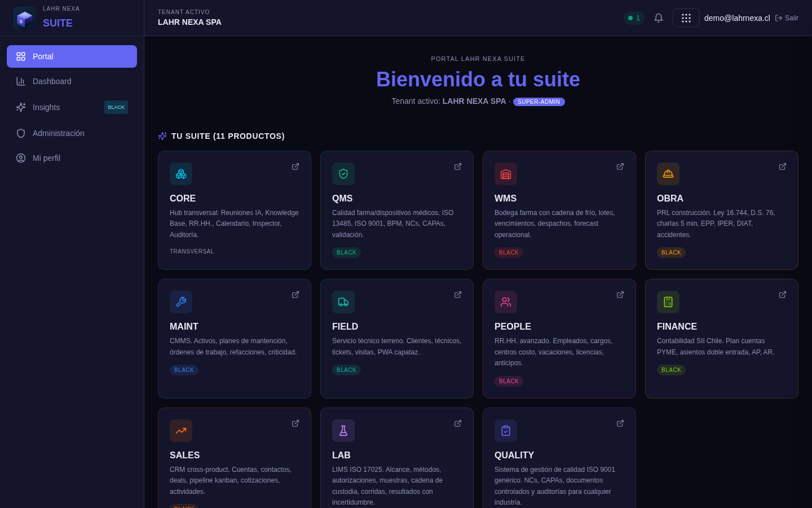This screenshot has height=508, width=812.
Task: Click the Dashboard bar chart icon
Action: point(21,81)
